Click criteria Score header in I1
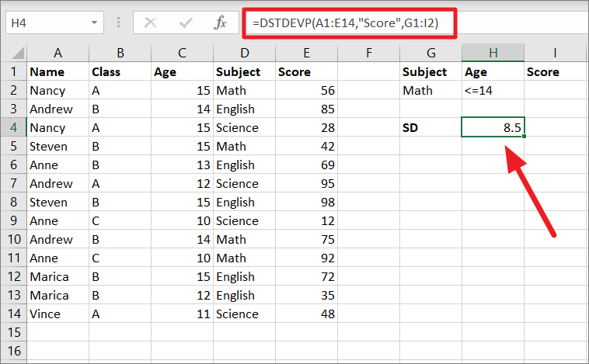The width and height of the screenshot is (589, 364). coord(555,71)
